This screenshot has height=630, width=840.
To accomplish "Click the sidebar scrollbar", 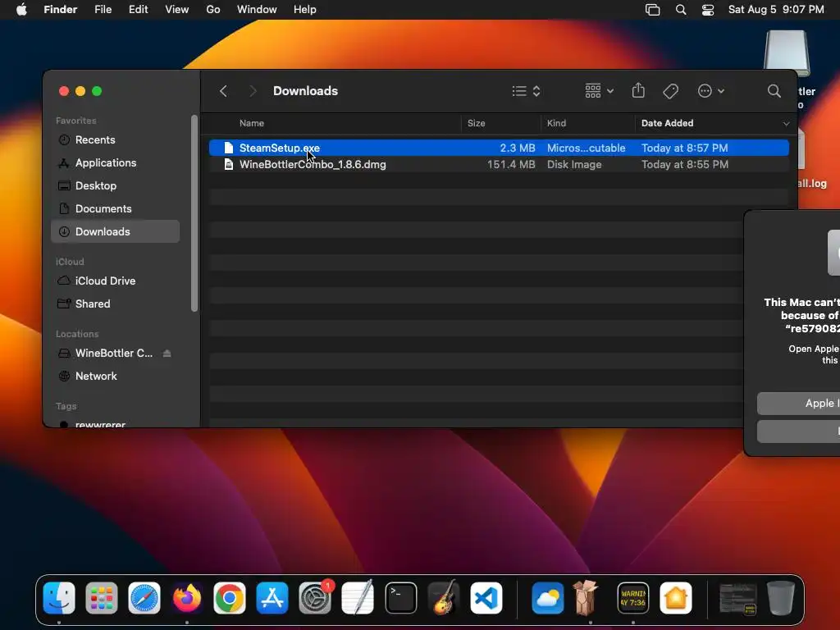I will point(194,213).
